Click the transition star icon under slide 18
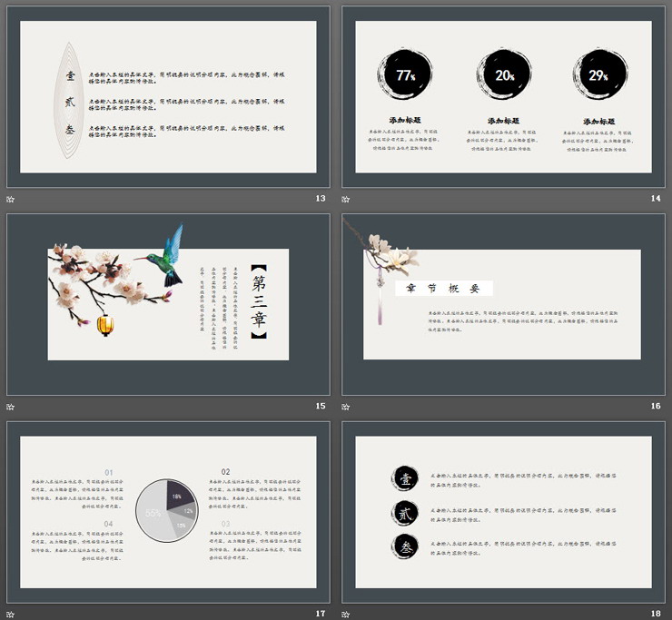Image resolution: width=672 pixels, height=620 pixels. pos(346,614)
